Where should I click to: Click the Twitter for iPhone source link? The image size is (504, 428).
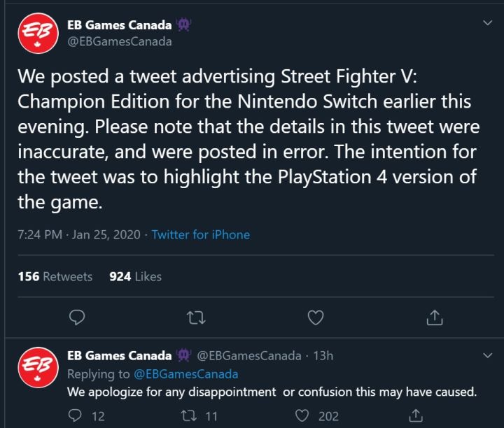tap(201, 235)
